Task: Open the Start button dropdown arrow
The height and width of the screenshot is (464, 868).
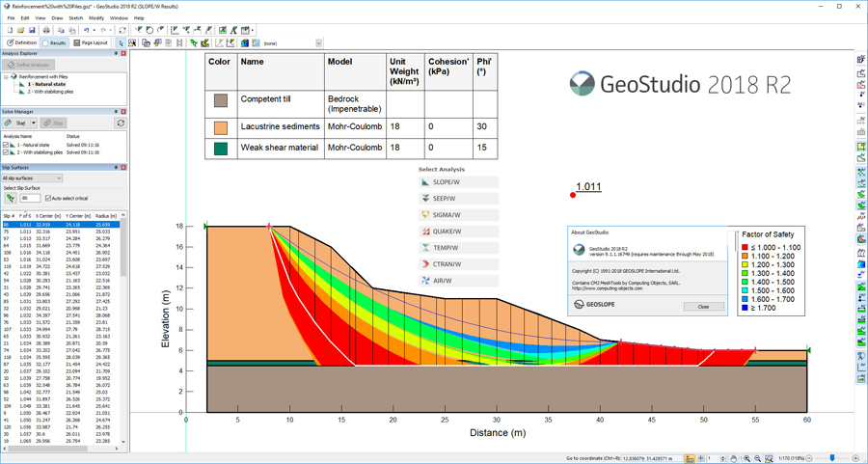Action: (33, 123)
